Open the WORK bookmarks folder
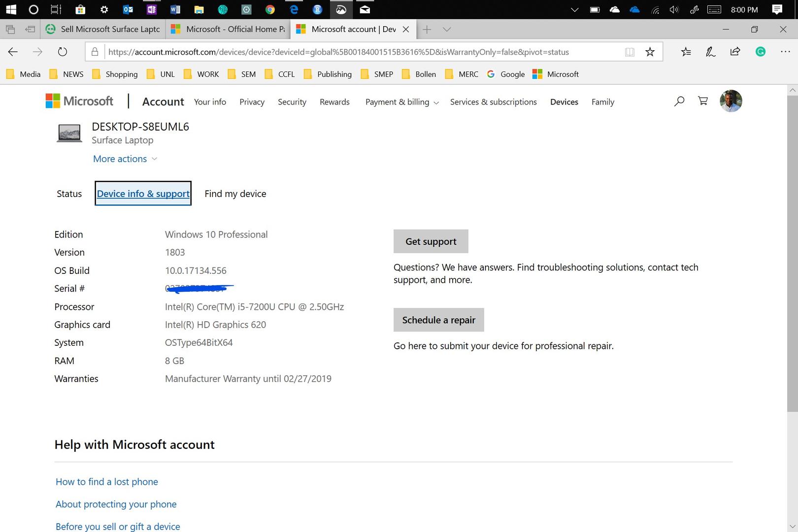This screenshot has height=532, width=798. (201, 74)
